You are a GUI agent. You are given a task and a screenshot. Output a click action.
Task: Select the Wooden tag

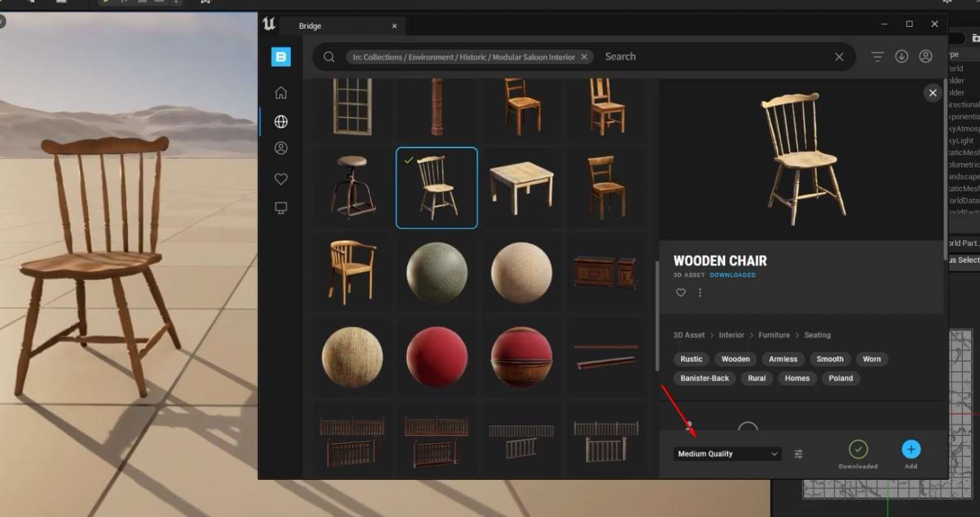[736, 359]
